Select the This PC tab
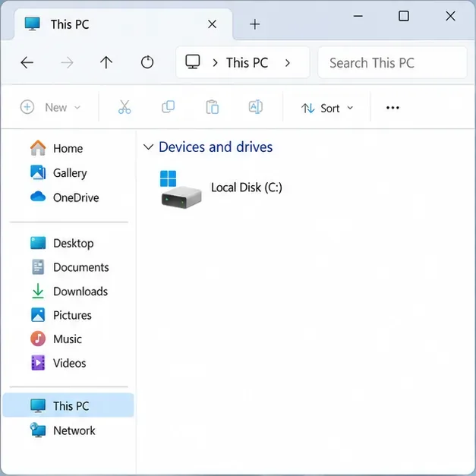The image size is (476, 476). click(x=123, y=24)
